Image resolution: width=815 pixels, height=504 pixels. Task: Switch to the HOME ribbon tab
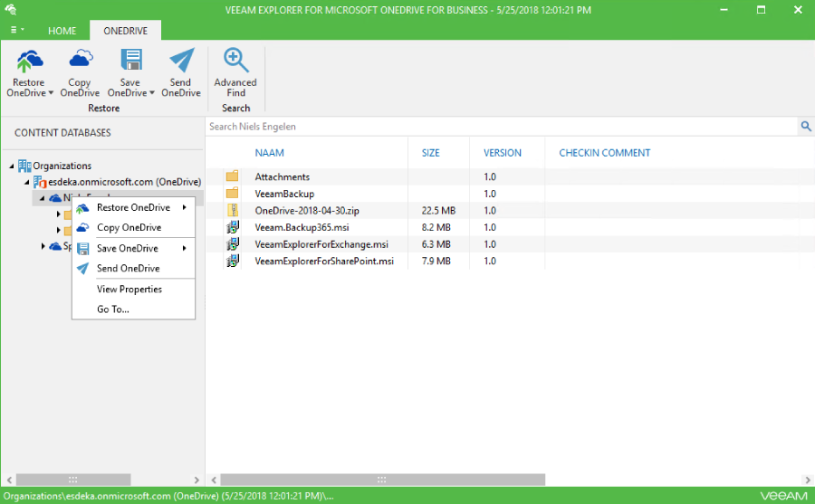62,31
